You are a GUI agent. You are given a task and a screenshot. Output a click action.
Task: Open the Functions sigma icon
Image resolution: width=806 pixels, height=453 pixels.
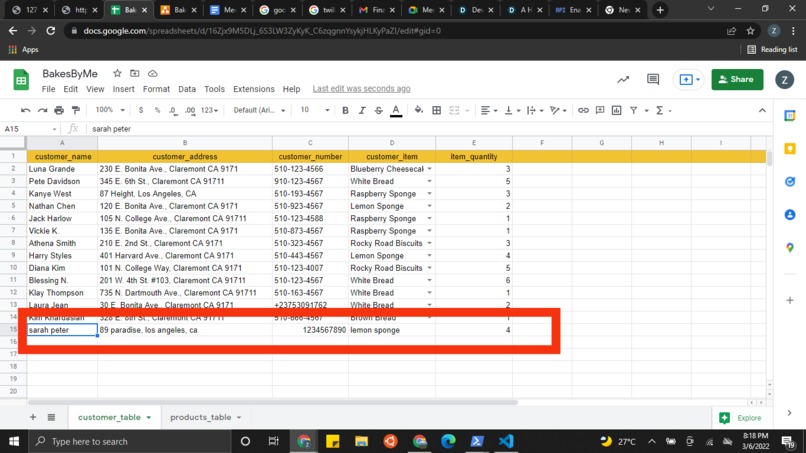click(660, 110)
